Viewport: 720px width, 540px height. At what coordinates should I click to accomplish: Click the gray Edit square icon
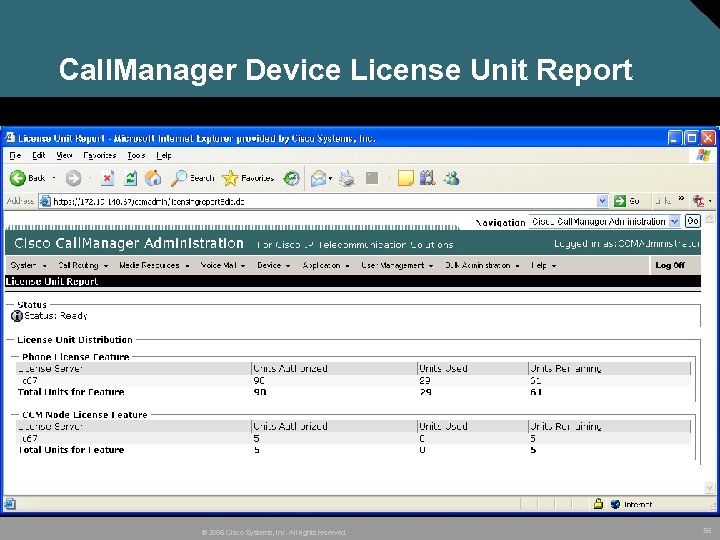[x=372, y=178]
